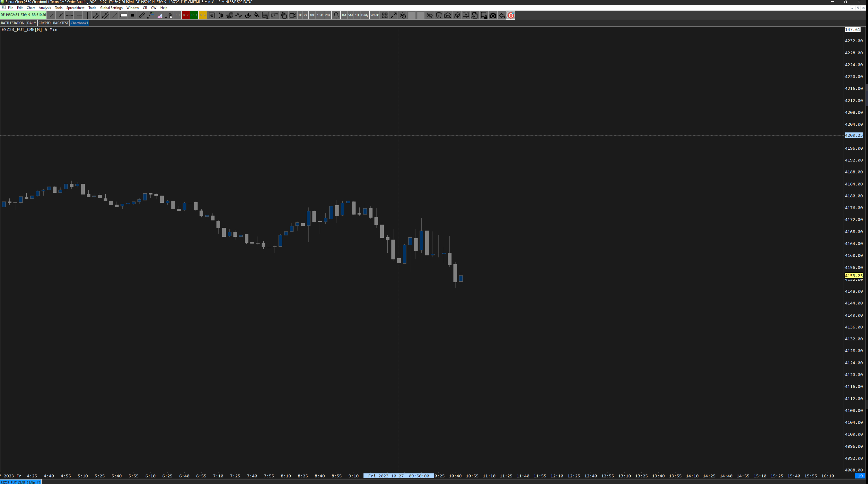
Task: Toggle the red TC 2 button
Action: pyautogui.click(x=185, y=15)
